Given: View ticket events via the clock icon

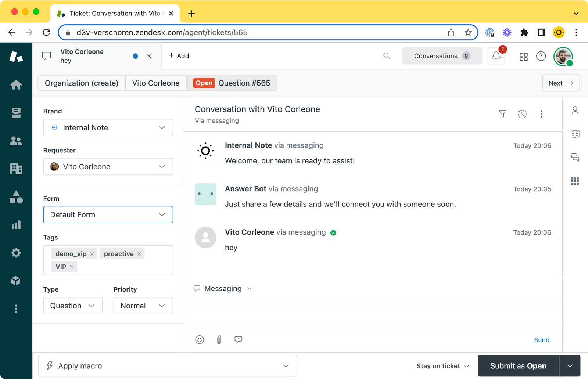Looking at the screenshot, I should tap(522, 114).
